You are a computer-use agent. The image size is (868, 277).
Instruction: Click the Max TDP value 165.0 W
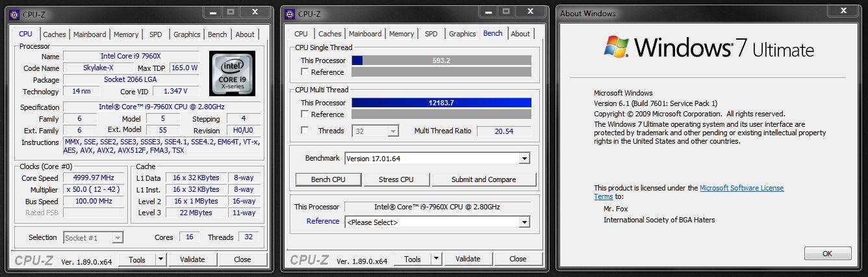(185, 68)
